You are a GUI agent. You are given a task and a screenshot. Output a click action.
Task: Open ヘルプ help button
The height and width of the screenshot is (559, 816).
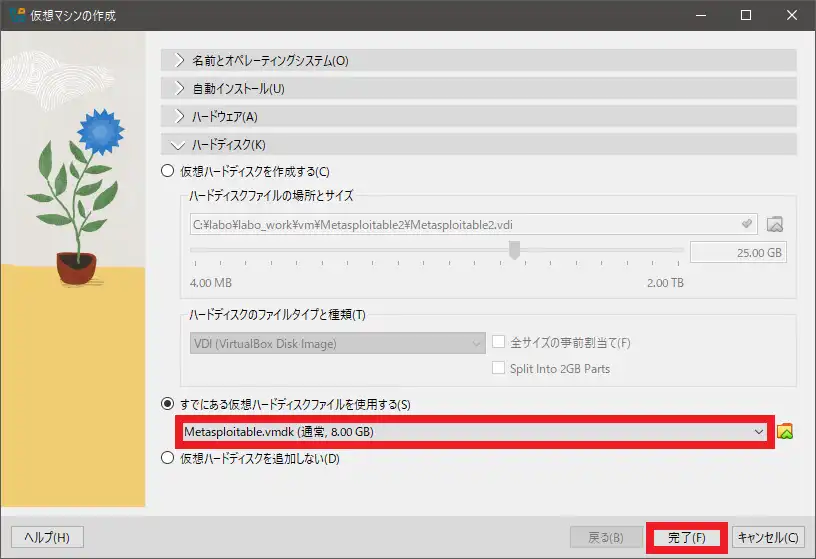pyautogui.click(x=47, y=537)
